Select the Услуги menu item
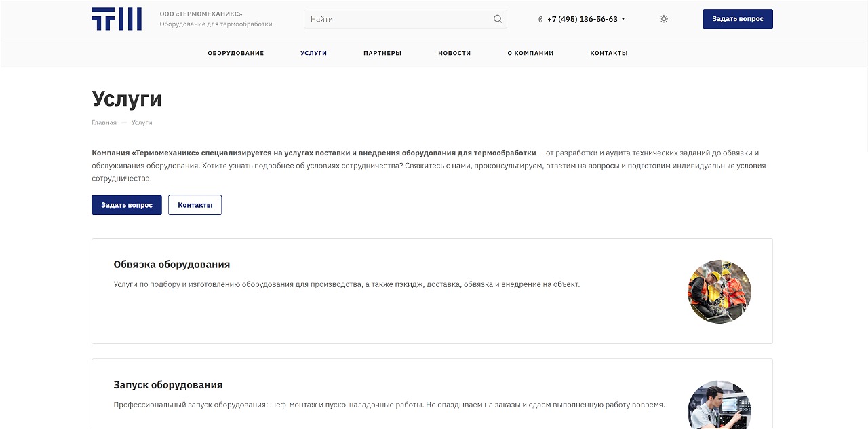868x429 pixels. (x=314, y=53)
